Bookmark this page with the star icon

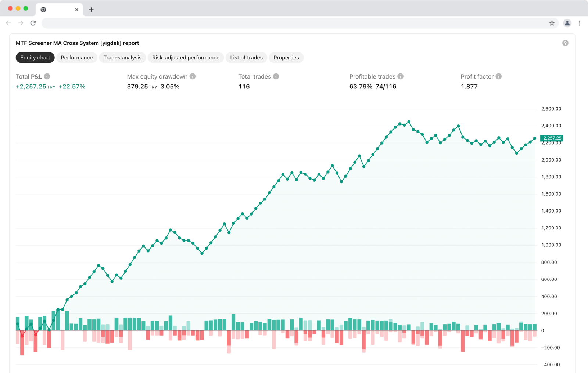(552, 23)
